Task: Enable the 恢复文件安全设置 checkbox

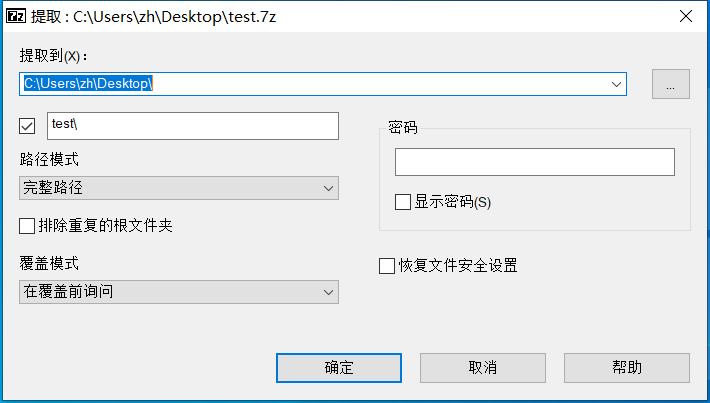Action: 387,266
